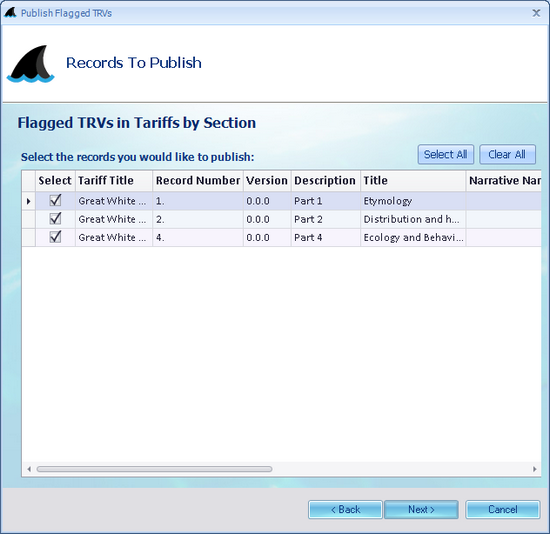Select the Distribution and h... title cell
This screenshot has width=550, height=534.
coord(413,219)
